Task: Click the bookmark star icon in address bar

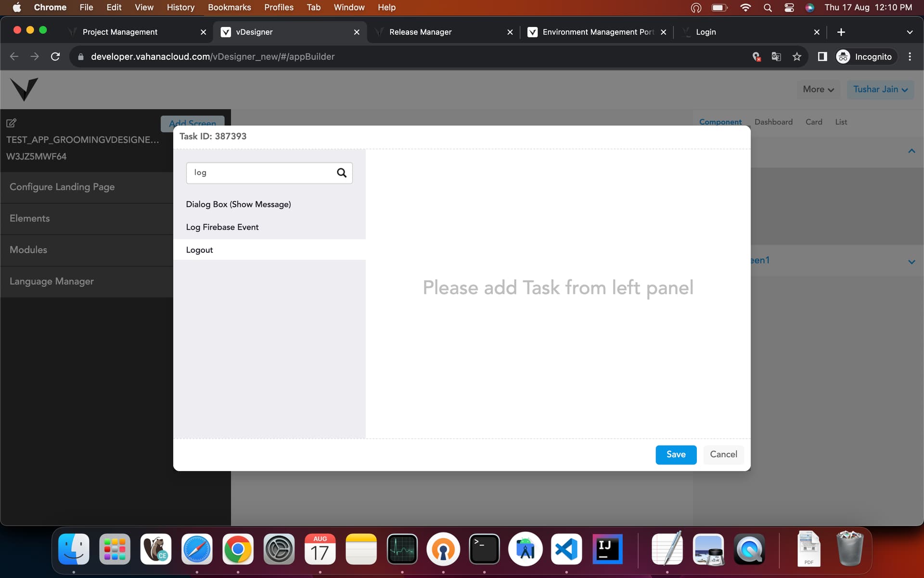Action: [797, 57]
